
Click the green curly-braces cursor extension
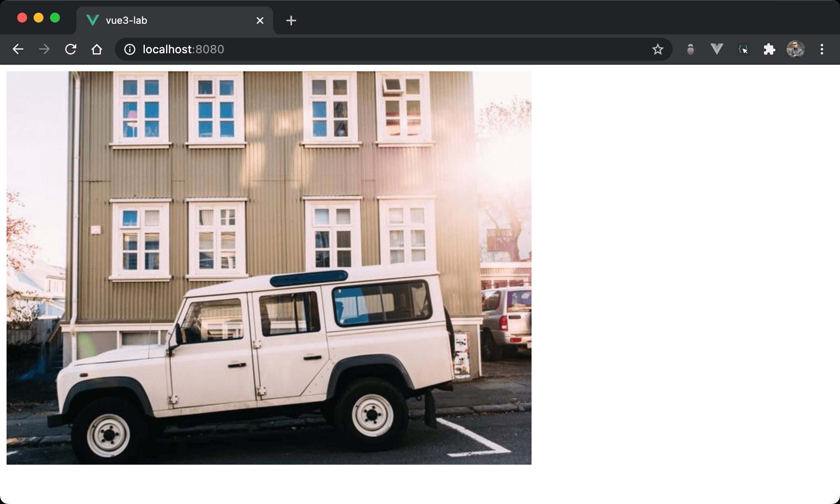coord(743,50)
